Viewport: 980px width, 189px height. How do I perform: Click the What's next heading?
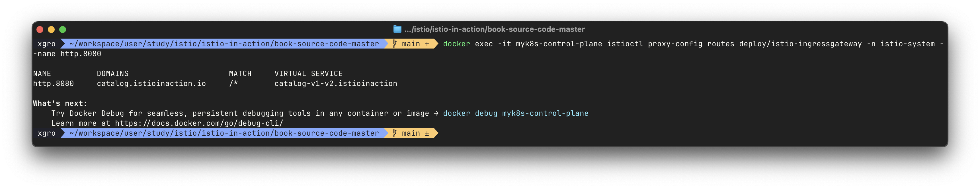point(60,104)
